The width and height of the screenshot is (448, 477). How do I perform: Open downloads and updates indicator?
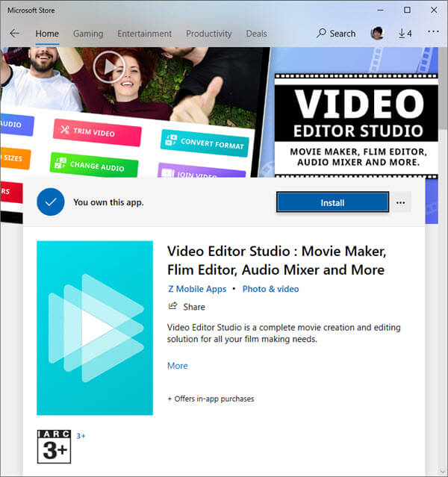(405, 33)
